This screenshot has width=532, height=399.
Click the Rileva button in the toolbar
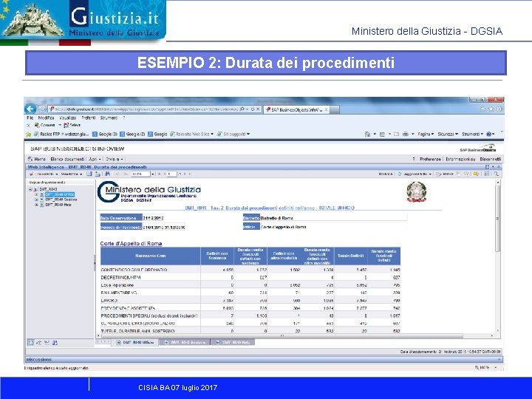[445, 174]
